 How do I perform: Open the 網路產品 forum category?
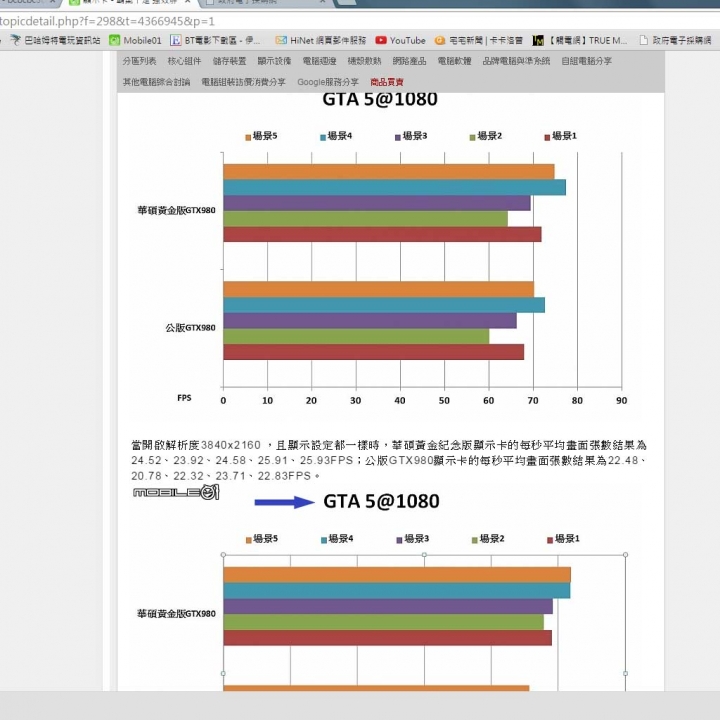(409, 61)
